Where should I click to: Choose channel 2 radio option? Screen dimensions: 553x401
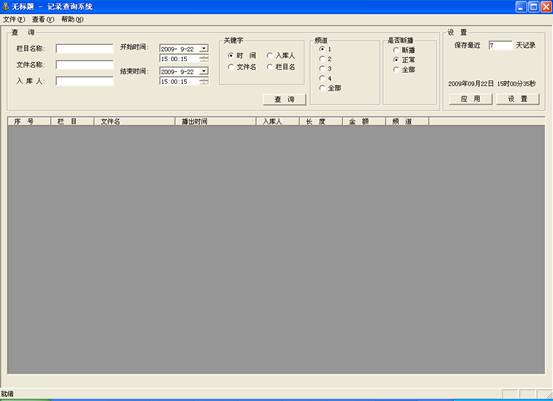(322, 59)
